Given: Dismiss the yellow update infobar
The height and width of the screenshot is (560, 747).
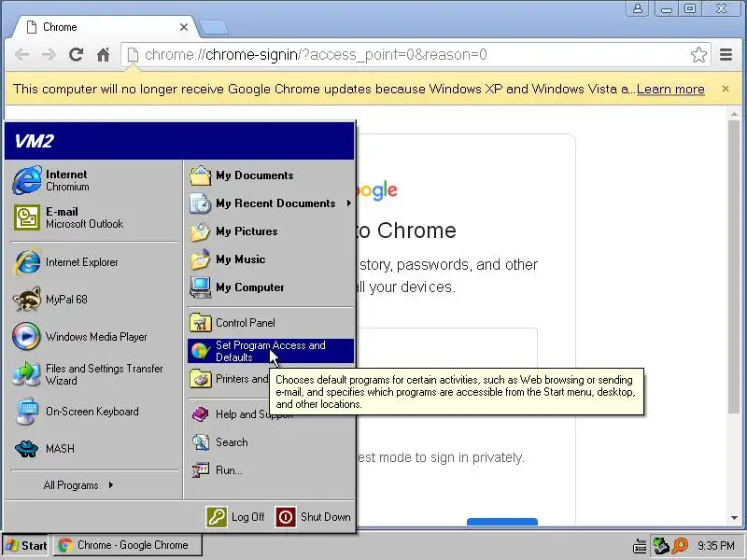Looking at the screenshot, I should (726, 89).
